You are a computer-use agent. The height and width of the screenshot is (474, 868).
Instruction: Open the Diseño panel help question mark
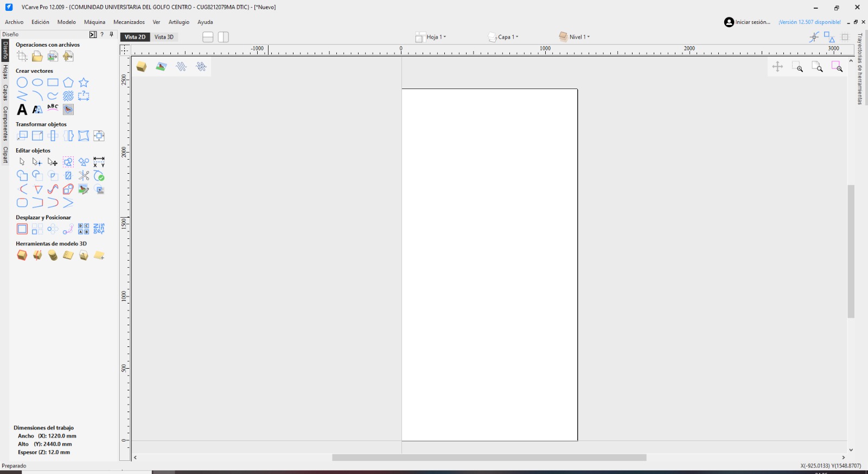pyautogui.click(x=102, y=34)
